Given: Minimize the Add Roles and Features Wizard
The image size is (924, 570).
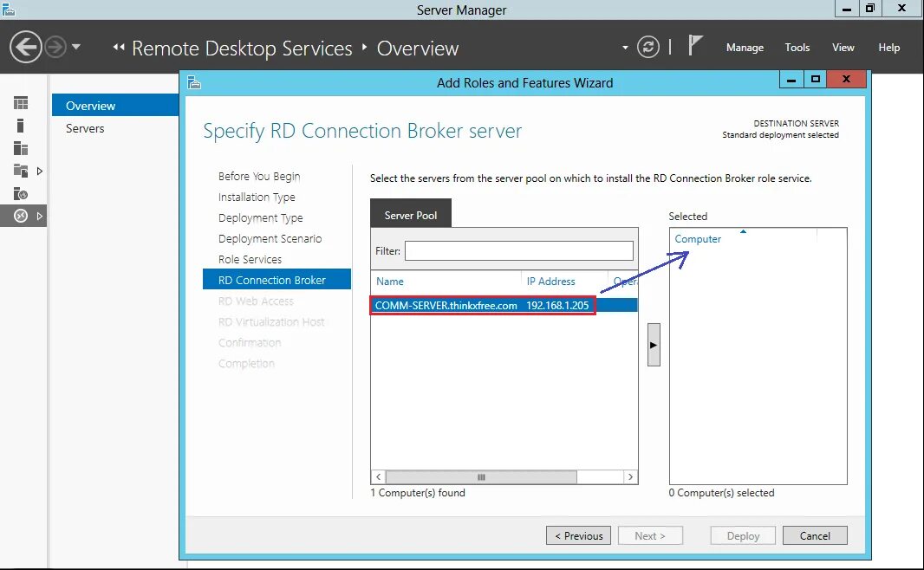Looking at the screenshot, I should (x=791, y=79).
